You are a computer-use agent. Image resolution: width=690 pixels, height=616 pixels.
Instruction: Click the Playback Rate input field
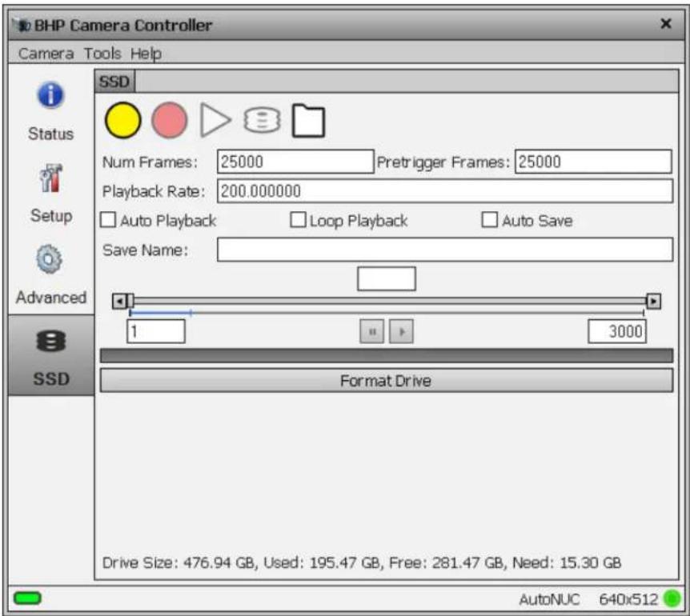coord(445,191)
